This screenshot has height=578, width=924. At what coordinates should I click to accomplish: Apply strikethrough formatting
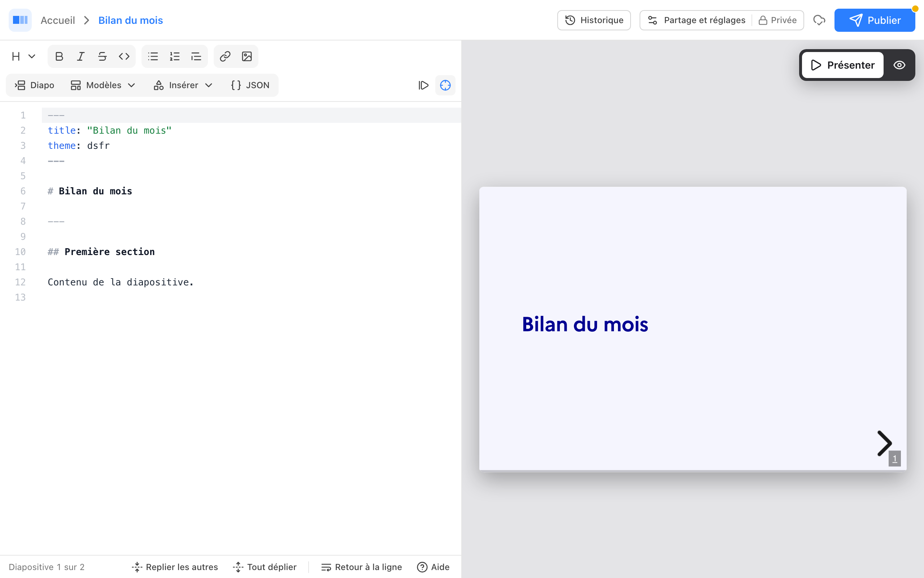(103, 57)
